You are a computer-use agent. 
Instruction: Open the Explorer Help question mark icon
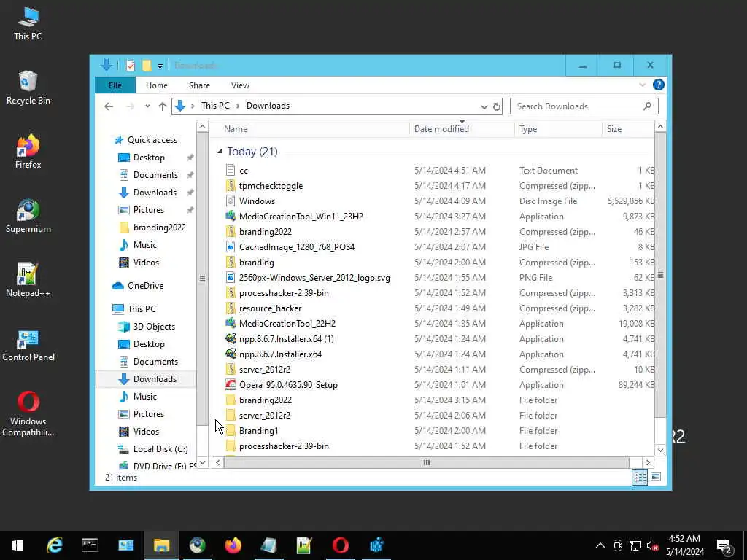pyautogui.click(x=659, y=85)
